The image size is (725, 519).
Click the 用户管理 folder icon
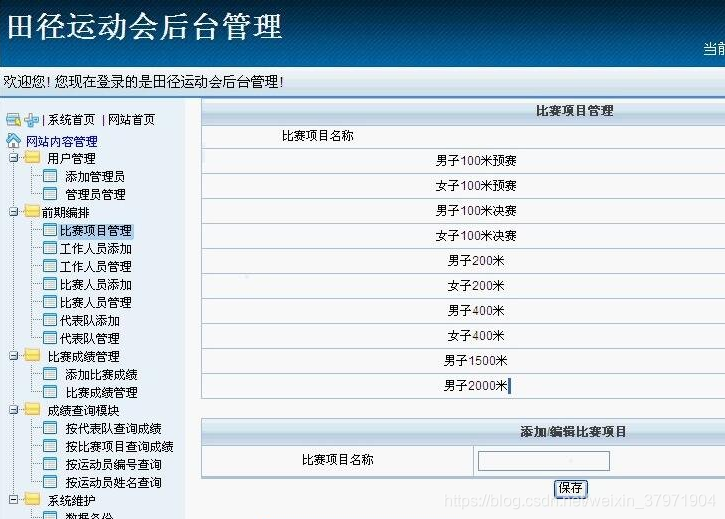coord(32,158)
